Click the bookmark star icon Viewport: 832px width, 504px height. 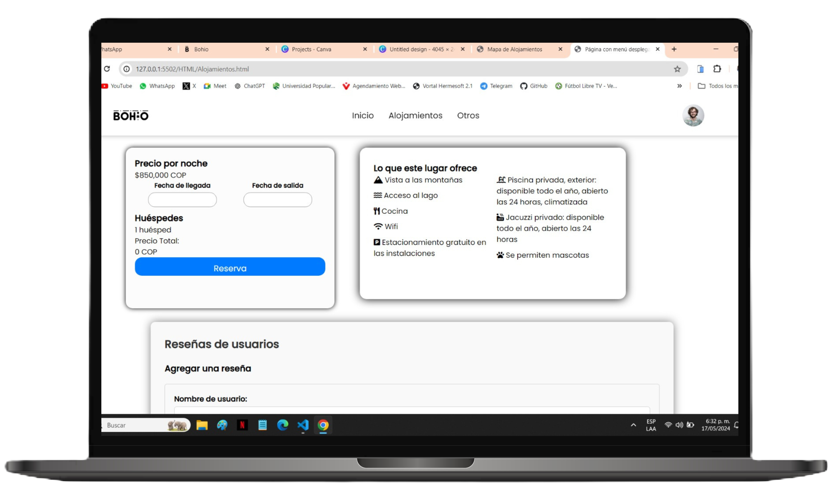pos(677,69)
